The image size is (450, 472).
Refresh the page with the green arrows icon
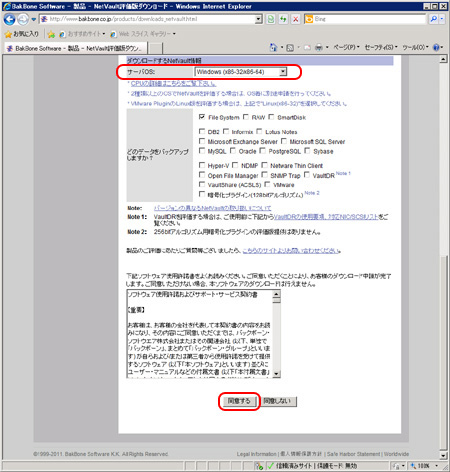point(283,19)
